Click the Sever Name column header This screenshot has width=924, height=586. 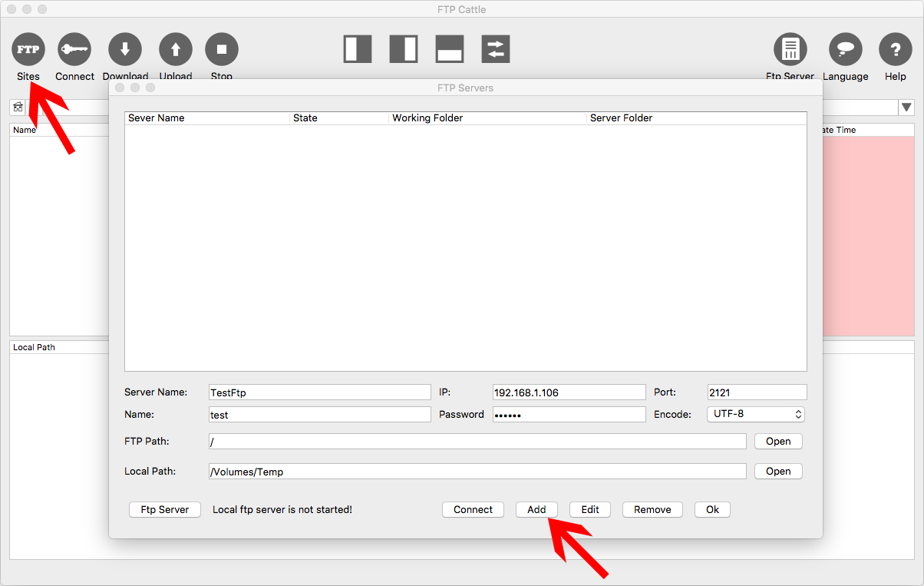coord(207,118)
